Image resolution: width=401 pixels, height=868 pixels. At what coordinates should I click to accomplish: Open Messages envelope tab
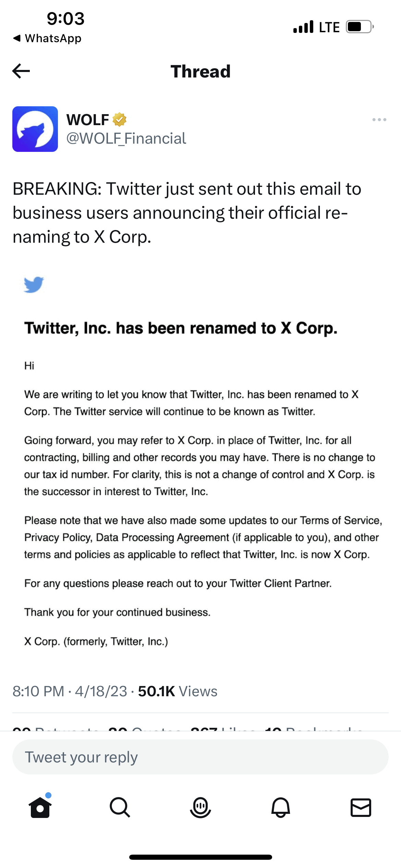pos(361,807)
